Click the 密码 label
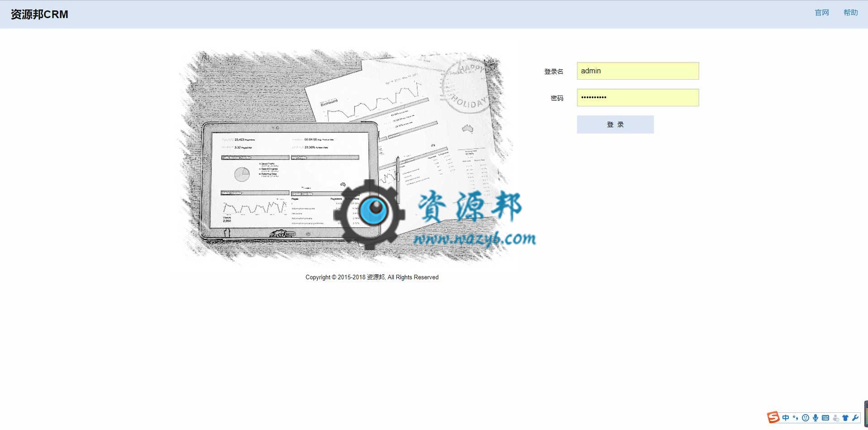The width and height of the screenshot is (868, 430). tap(557, 98)
